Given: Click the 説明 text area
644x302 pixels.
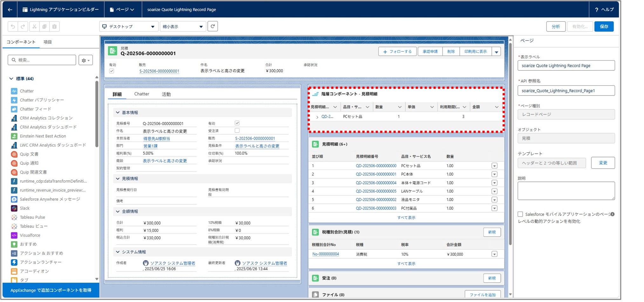Looking at the screenshot, I should [x=566, y=191].
